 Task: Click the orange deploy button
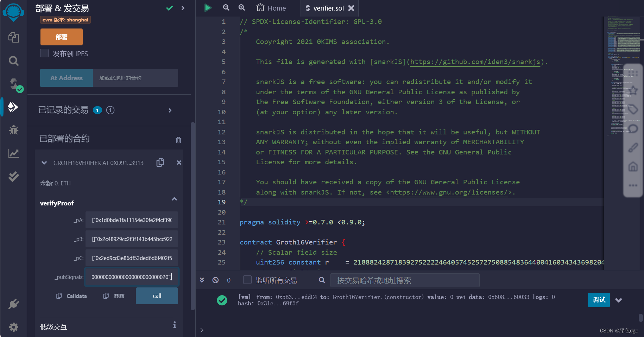tap(62, 37)
